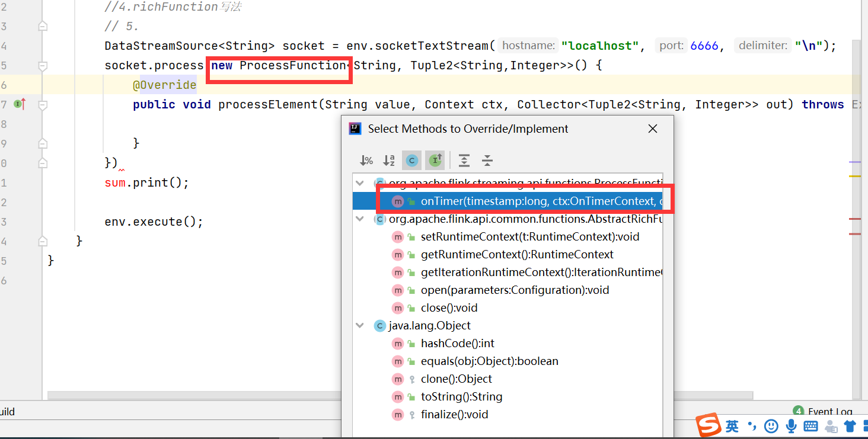Collapse the java.lang.Object class node

[x=360, y=325]
